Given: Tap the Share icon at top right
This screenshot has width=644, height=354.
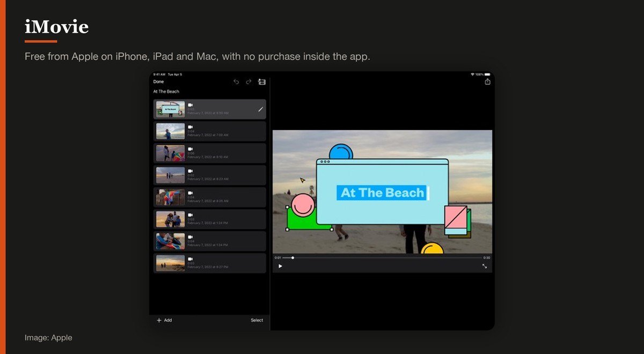Looking at the screenshot, I should (487, 82).
